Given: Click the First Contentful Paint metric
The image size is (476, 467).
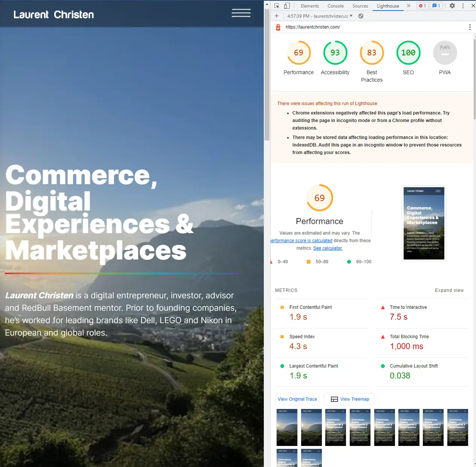Looking at the screenshot, I should point(321,313).
